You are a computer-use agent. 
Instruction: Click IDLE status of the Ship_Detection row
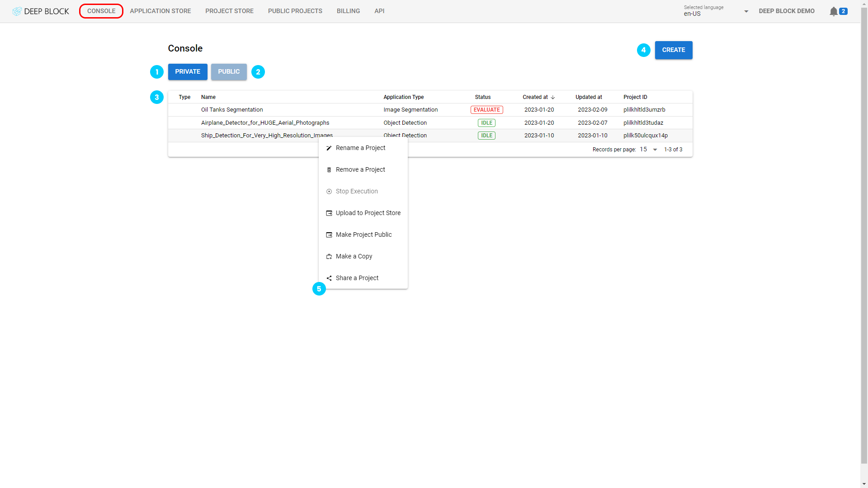point(487,136)
